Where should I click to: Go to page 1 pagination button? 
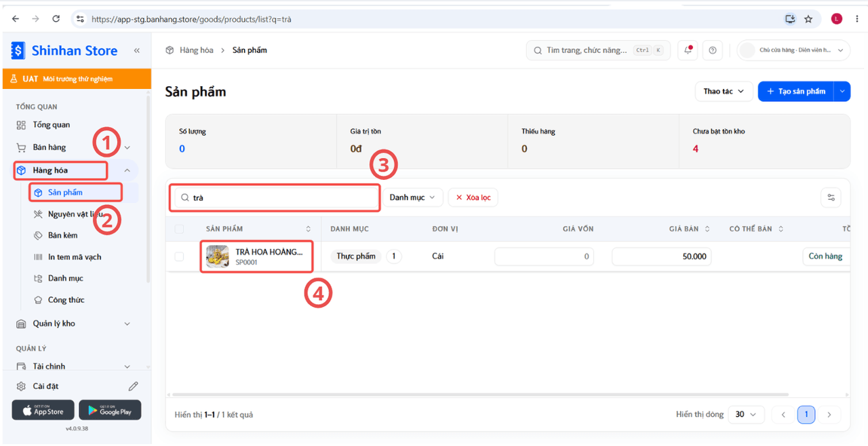tap(806, 415)
